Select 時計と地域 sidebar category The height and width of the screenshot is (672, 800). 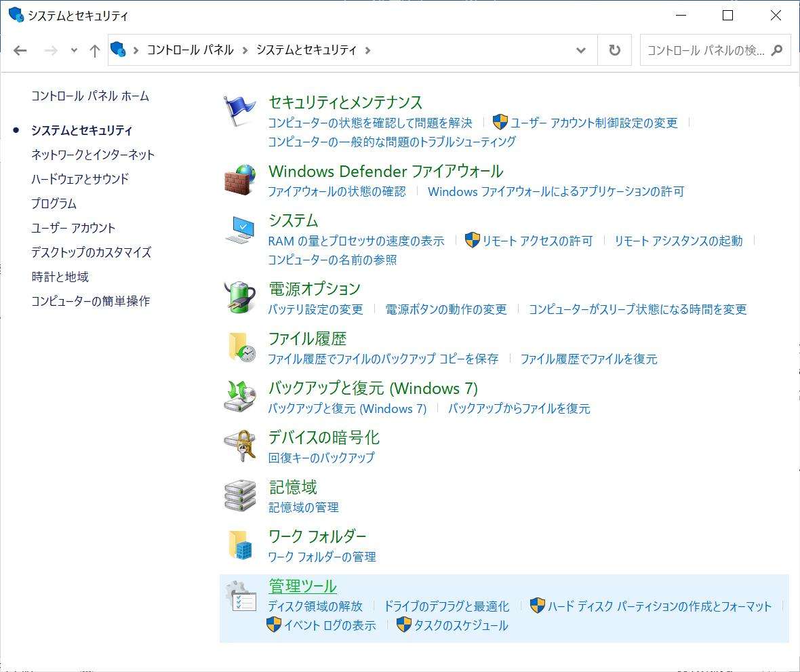pos(60,277)
